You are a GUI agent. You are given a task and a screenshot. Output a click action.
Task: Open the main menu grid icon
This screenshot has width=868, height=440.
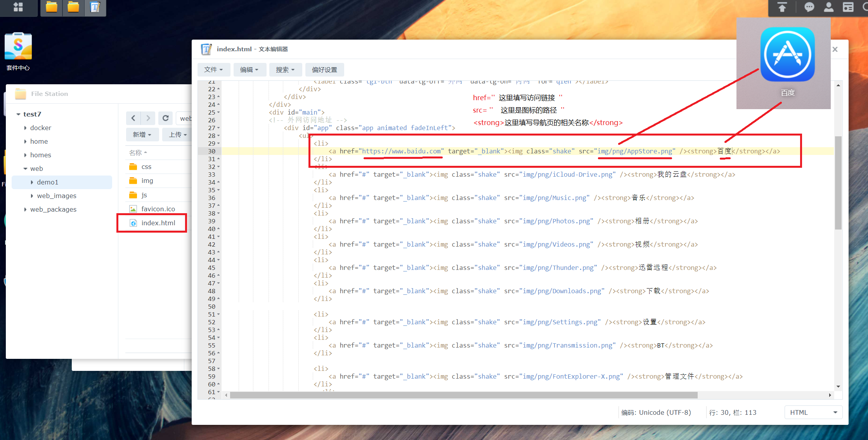(18, 7)
